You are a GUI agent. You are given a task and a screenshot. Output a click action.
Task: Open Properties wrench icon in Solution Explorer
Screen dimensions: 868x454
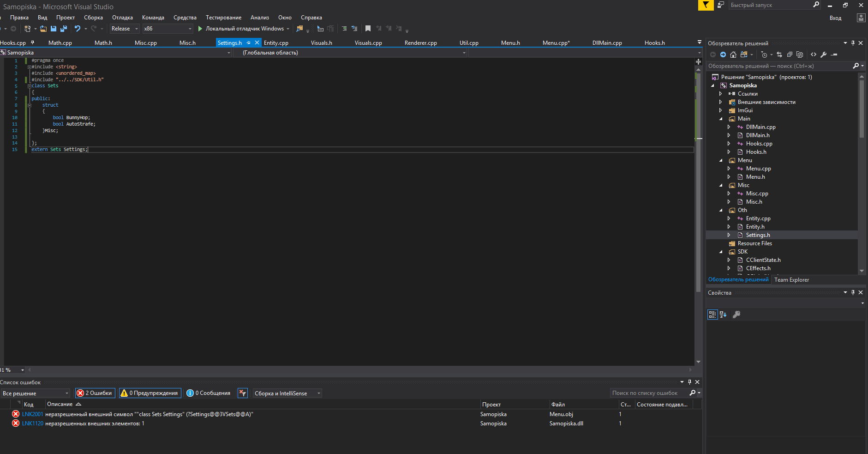[x=824, y=54]
